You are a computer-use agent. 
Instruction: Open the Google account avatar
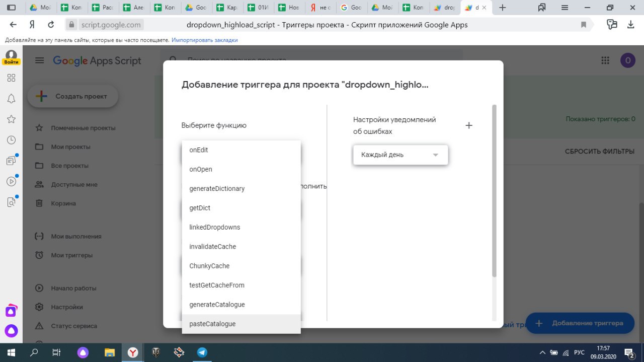pos(627,60)
